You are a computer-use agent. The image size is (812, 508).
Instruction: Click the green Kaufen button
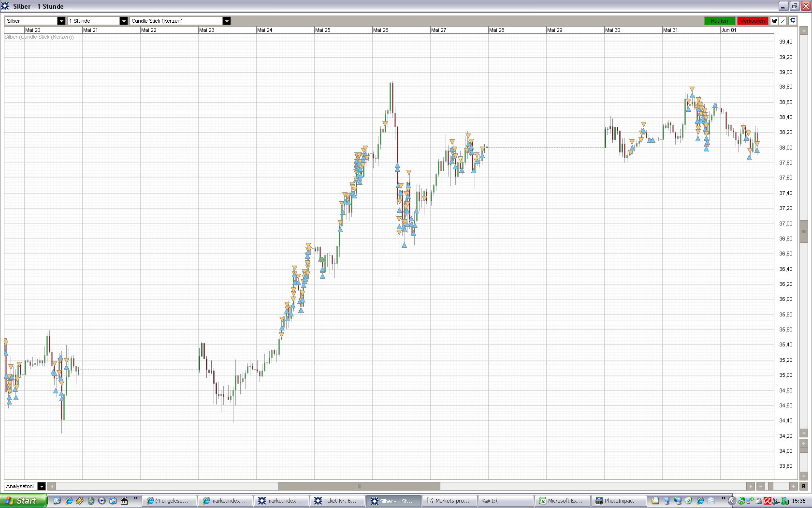coord(720,21)
